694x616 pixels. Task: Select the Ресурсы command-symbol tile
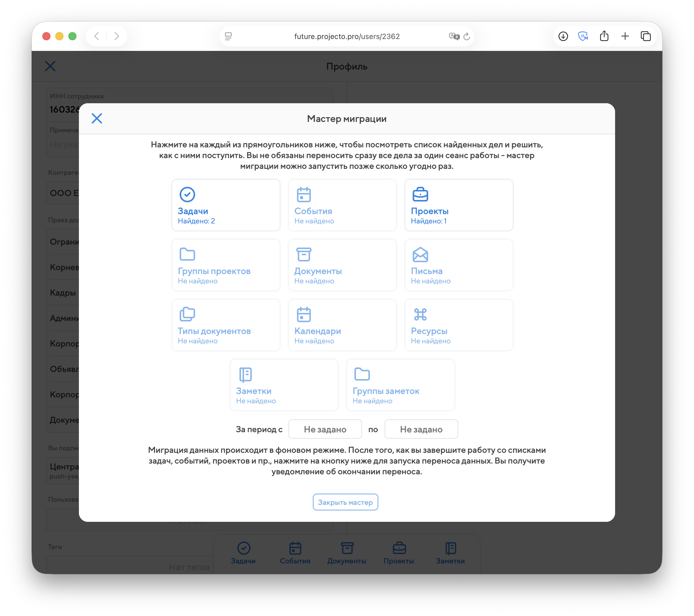point(459,325)
